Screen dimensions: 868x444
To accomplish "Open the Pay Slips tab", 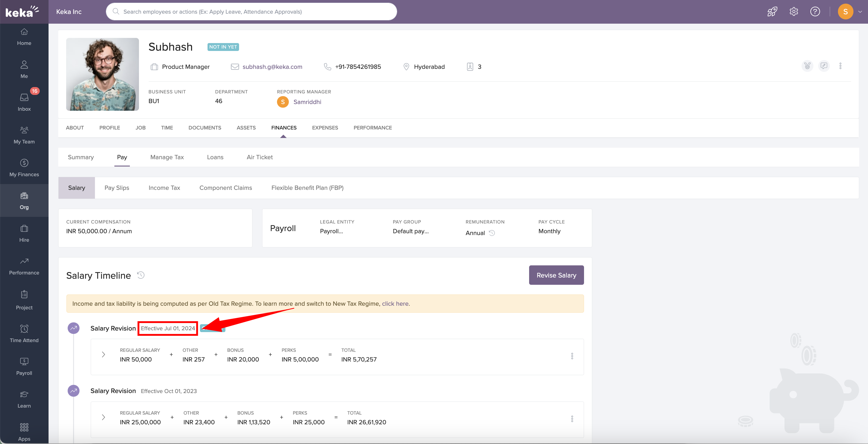I will (117, 188).
